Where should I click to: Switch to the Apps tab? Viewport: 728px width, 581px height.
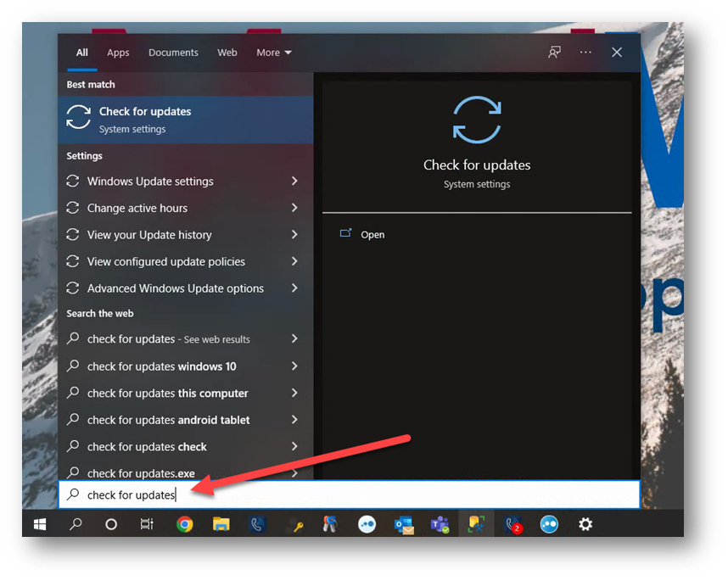[118, 53]
